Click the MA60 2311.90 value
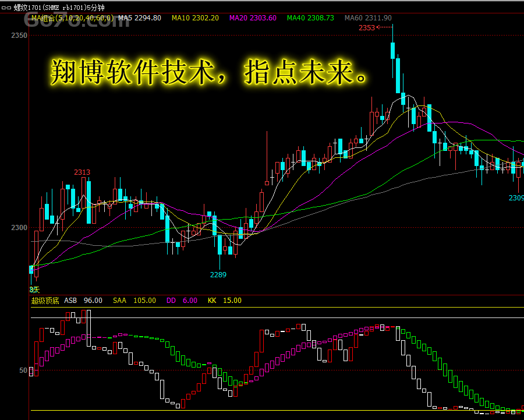 click(368, 18)
